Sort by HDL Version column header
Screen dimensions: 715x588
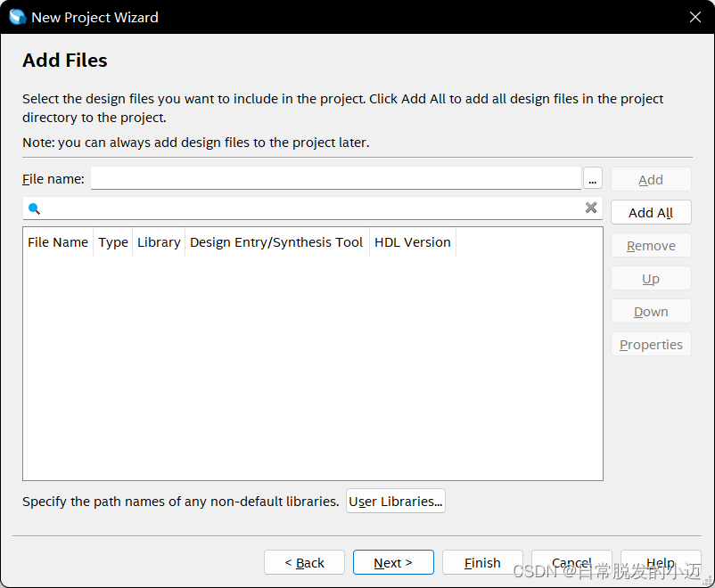coord(412,242)
